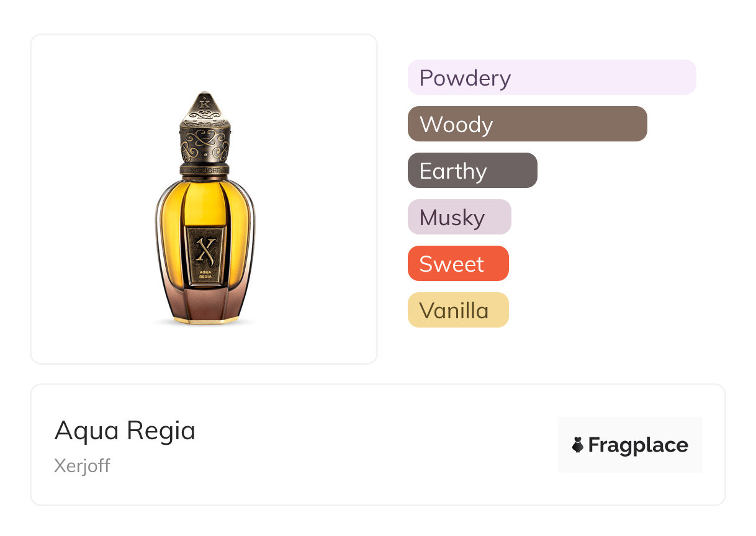Select the yellow Vanilla accord tag
Image resolution: width=756 pixels, height=536 pixels.
pos(458,310)
